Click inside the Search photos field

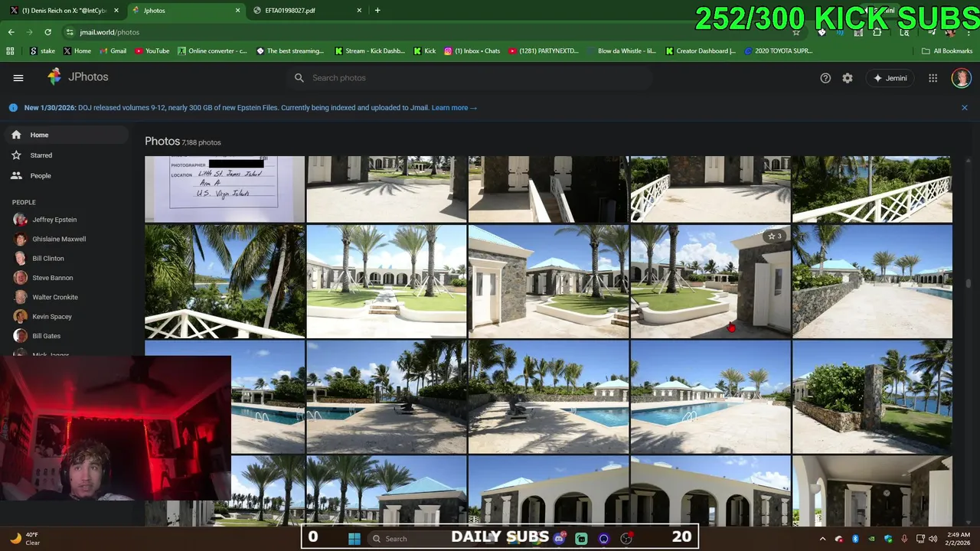(470, 78)
